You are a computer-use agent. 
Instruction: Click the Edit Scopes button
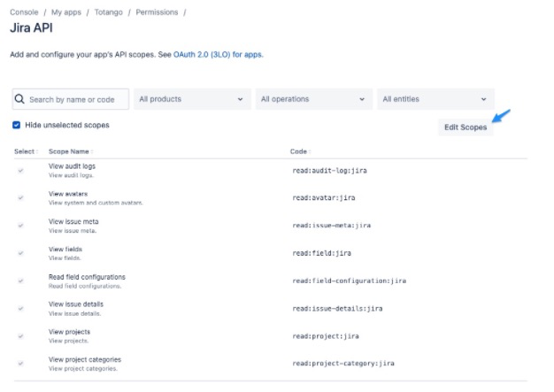click(466, 127)
